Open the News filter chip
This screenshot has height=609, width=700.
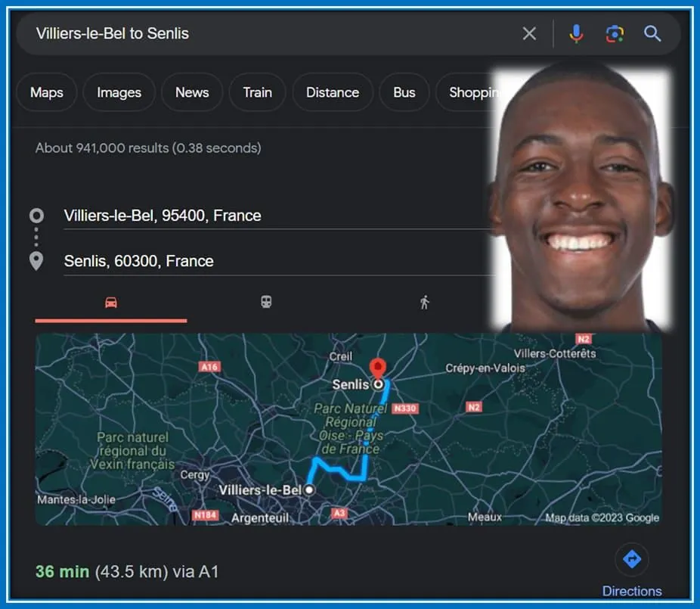point(192,92)
